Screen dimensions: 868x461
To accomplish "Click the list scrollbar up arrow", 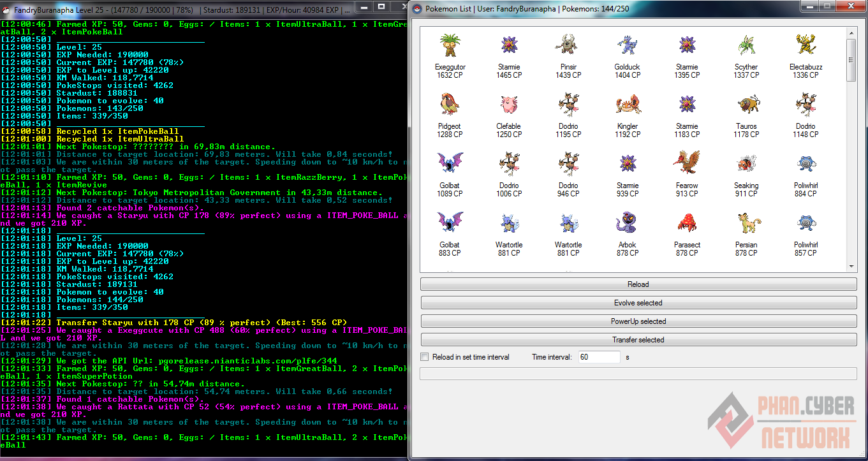I will [851, 33].
